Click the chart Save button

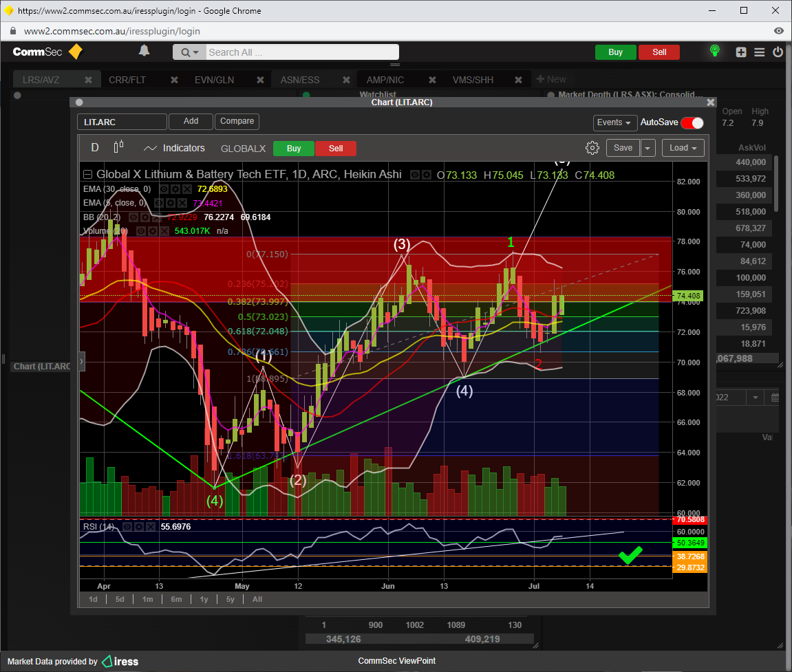pos(623,148)
